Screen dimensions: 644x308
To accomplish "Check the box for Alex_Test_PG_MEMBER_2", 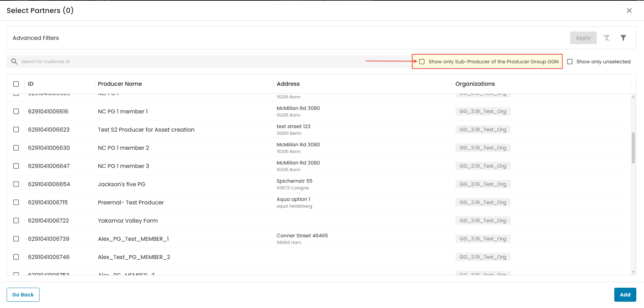I will pyautogui.click(x=16, y=257).
